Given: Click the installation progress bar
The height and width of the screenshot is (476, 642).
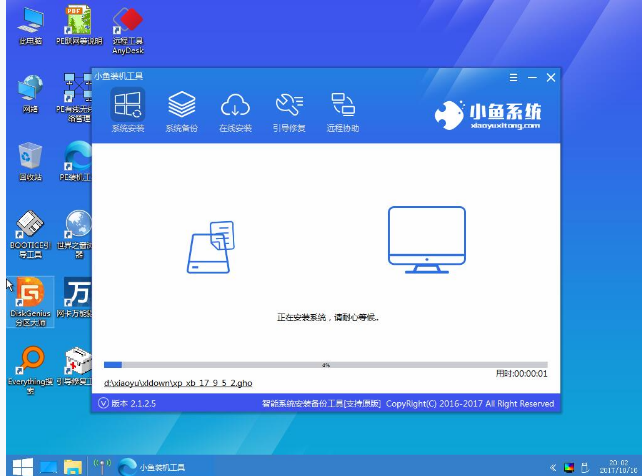Looking at the screenshot, I should pos(325,365).
